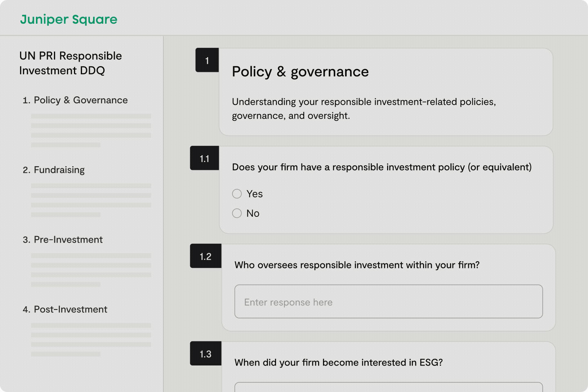588x392 pixels.
Task: Click the Policy & governance section heading
Action: tap(300, 71)
